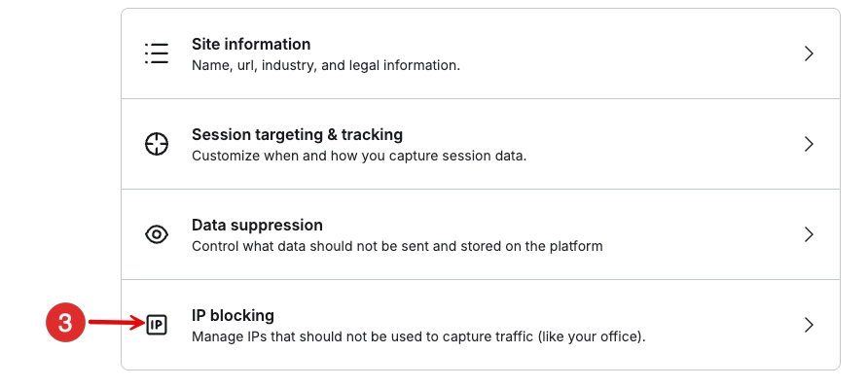The image size is (868, 388).
Task: Click empty space in Data suppression row
Action: pyautogui.click(x=698, y=234)
